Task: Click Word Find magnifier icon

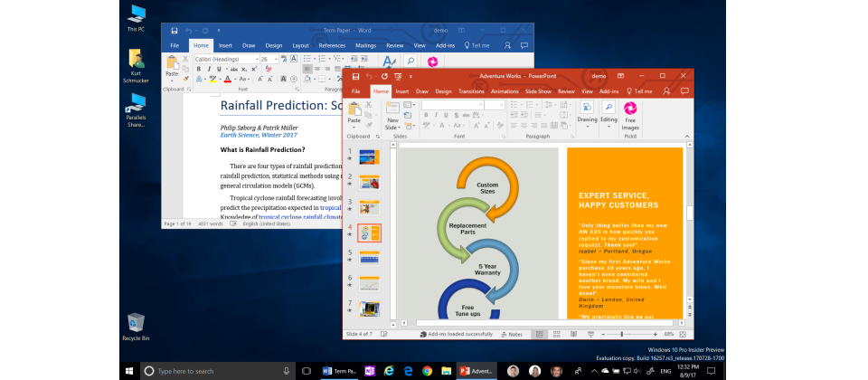Action: click(x=410, y=61)
